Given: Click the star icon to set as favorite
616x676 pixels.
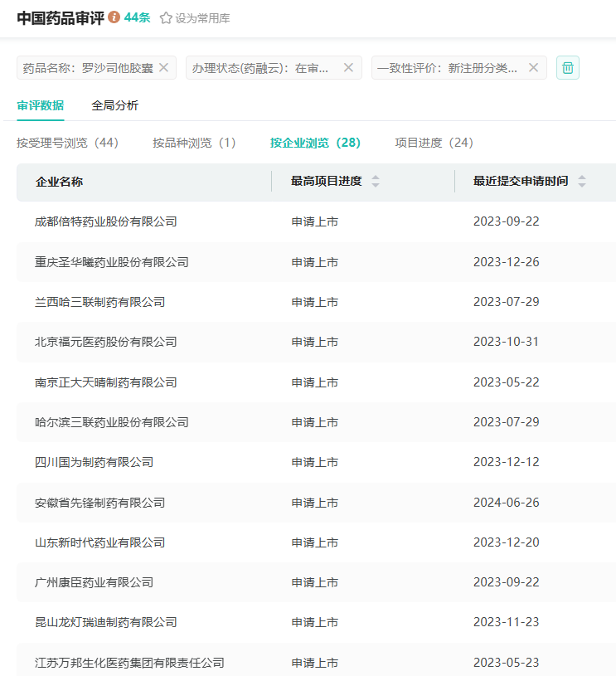Looking at the screenshot, I should (166, 18).
